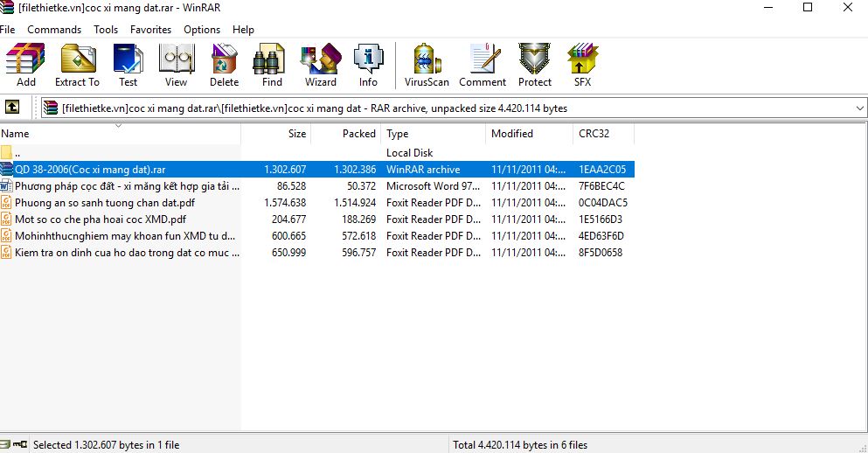Viewport: 868px width, 453px height.
Task: Click CRC32 value 0C04DAC5
Action: [x=603, y=203]
